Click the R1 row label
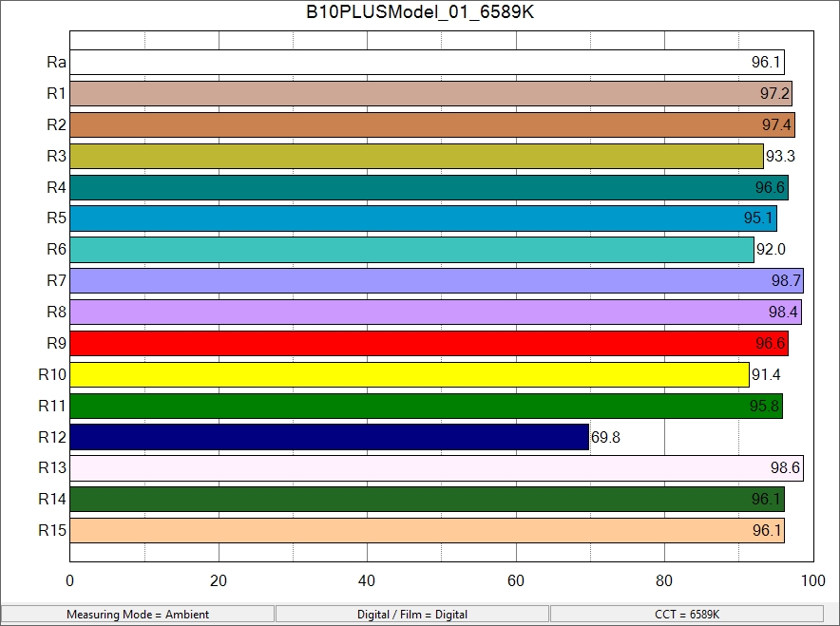The width and height of the screenshot is (840, 626). click(56, 93)
